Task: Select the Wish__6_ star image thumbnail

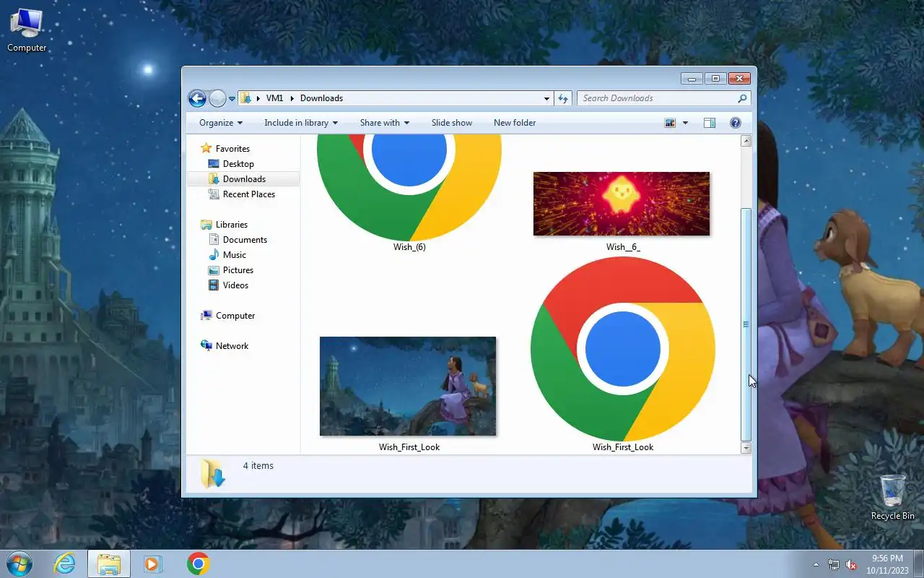Action: (622, 204)
